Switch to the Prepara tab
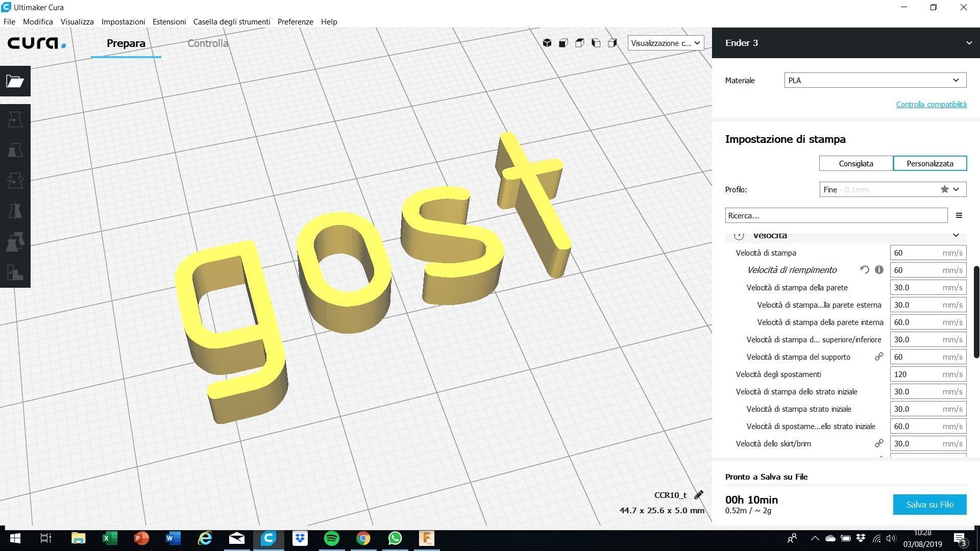This screenshot has height=551, width=980. pyautogui.click(x=126, y=43)
